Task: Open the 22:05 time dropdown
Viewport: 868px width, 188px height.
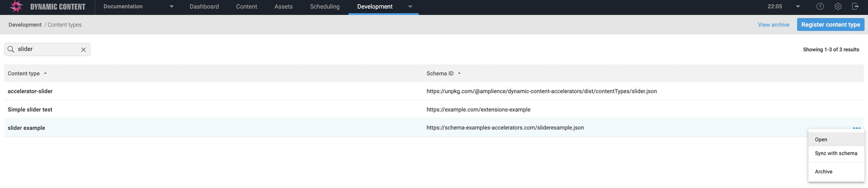Action: click(x=798, y=6)
